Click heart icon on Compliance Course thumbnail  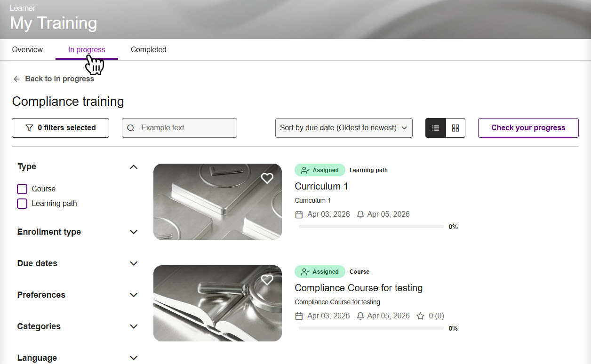pyautogui.click(x=267, y=280)
